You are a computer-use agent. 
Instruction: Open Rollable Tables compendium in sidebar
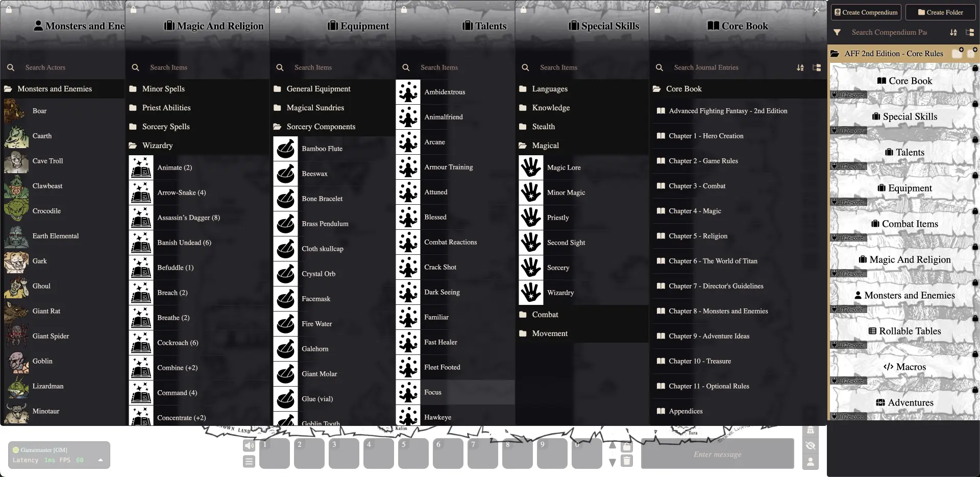click(904, 331)
